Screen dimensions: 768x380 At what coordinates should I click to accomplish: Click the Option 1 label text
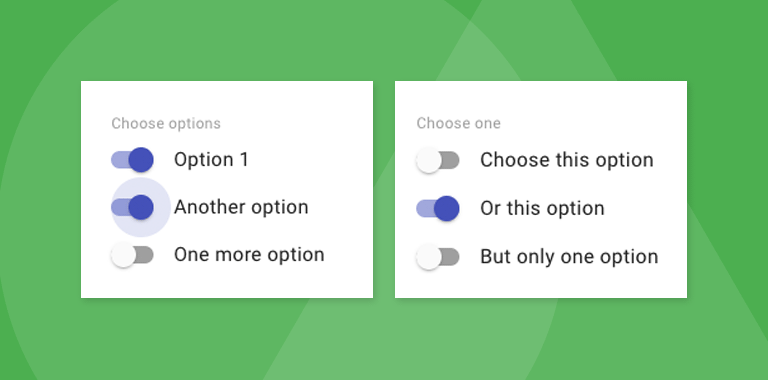(211, 160)
